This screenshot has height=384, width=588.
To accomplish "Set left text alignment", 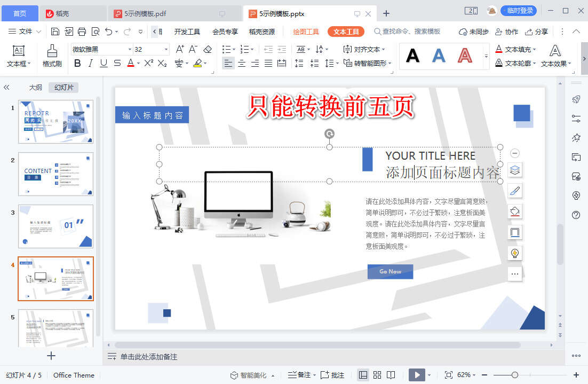I will pos(228,63).
